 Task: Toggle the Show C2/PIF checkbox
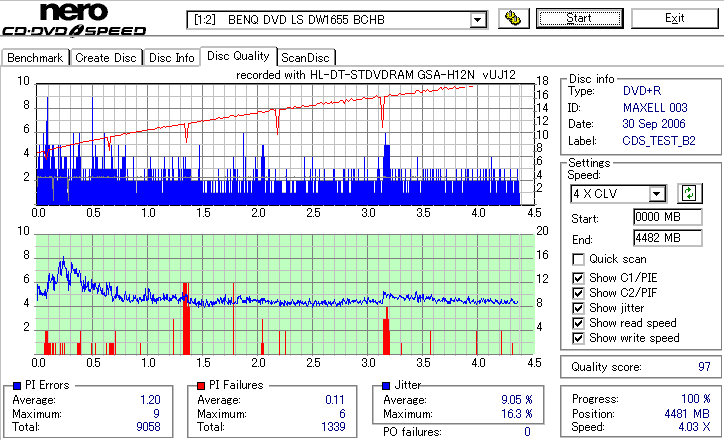tap(578, 293)
